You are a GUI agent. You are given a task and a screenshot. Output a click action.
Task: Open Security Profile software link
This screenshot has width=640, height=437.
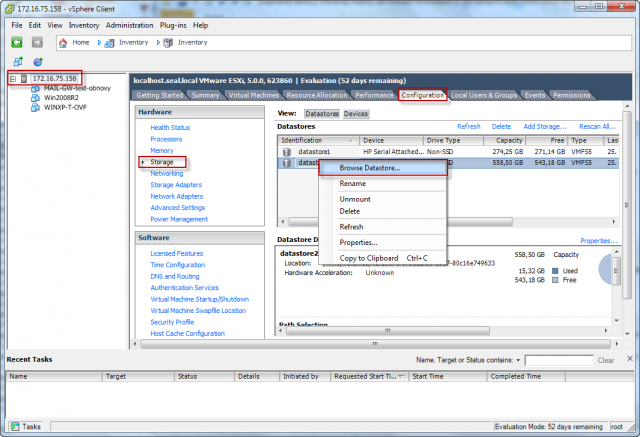(172, 322)
